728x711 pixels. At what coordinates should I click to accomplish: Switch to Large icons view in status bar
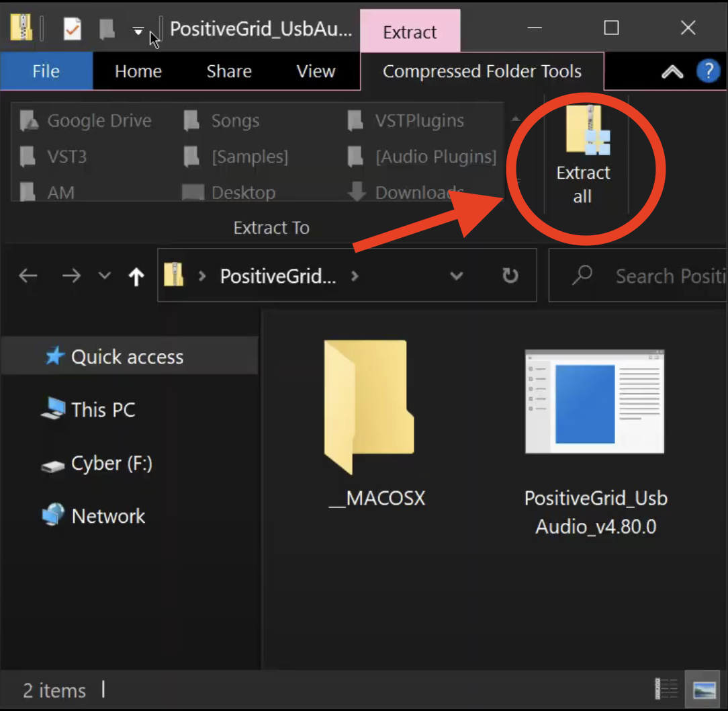[x=704, y=689]
